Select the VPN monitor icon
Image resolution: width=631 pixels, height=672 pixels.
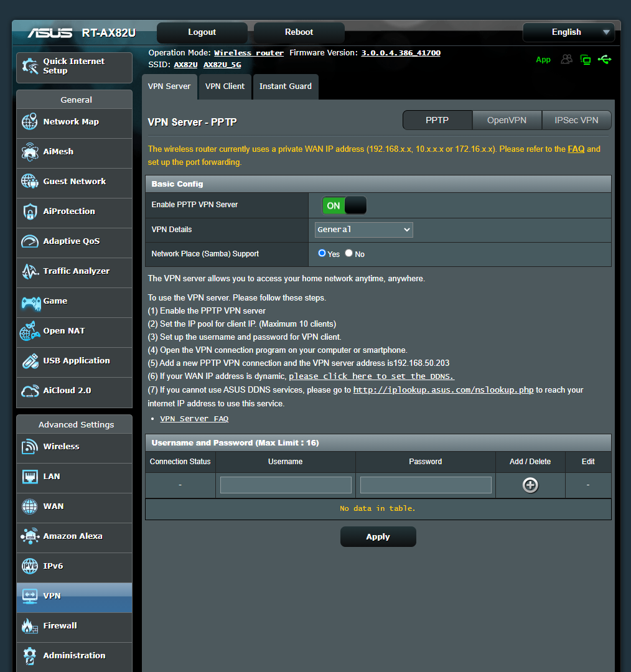[30, 596]
